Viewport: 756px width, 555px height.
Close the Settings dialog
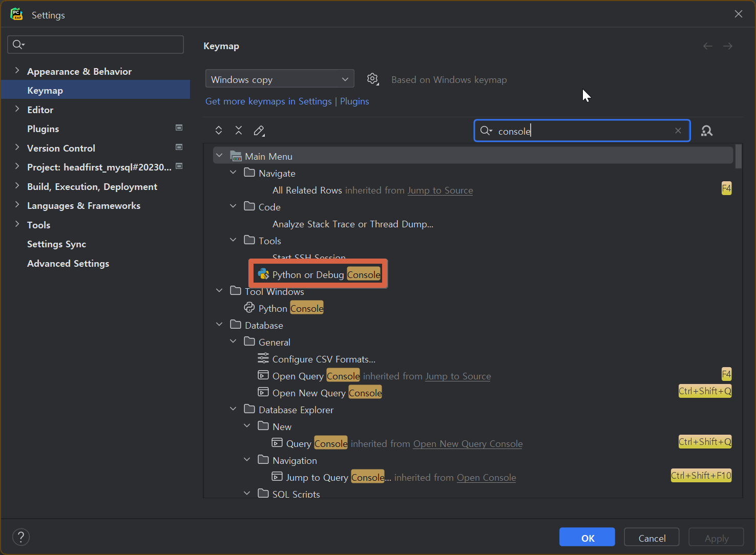pyautogui.click(x=739, y=14)
